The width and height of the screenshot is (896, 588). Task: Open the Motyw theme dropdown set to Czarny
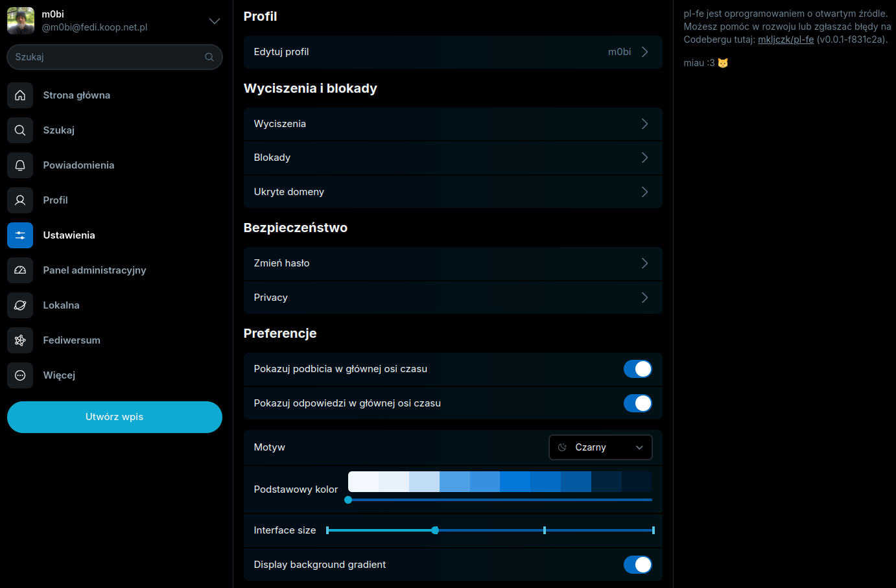pos(600,447)
